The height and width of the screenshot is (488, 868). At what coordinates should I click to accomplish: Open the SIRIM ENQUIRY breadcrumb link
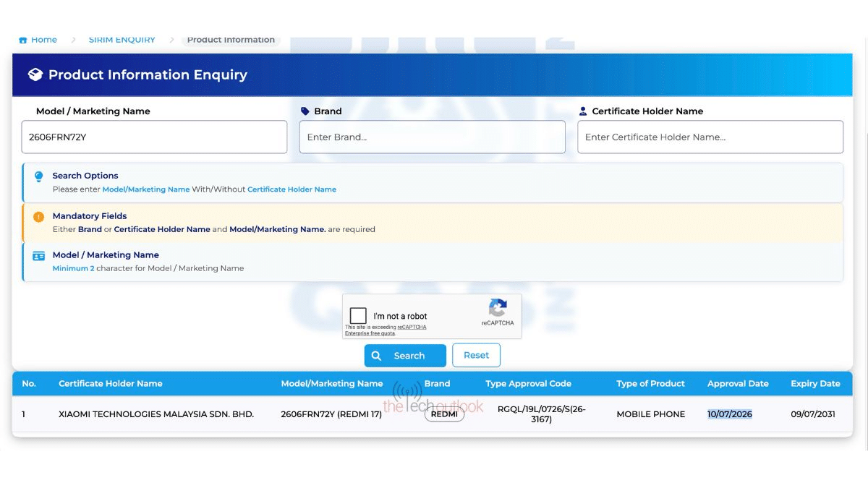122,40
